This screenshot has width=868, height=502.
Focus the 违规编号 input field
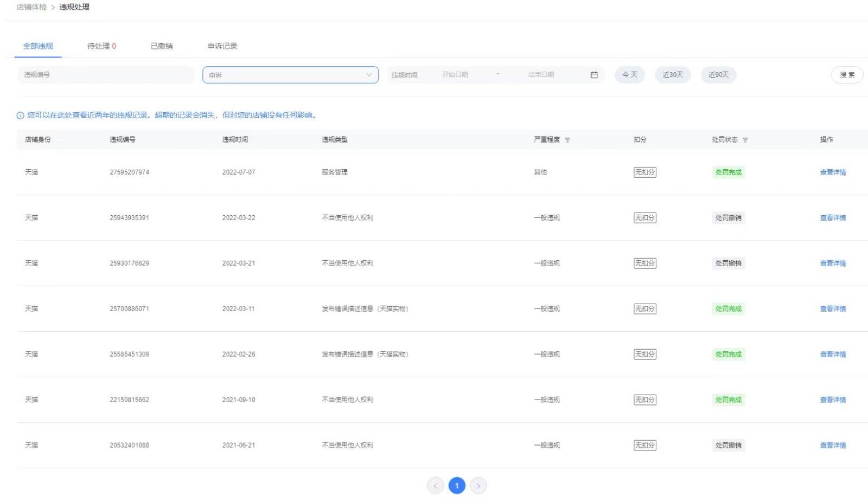tap(106, 75)
